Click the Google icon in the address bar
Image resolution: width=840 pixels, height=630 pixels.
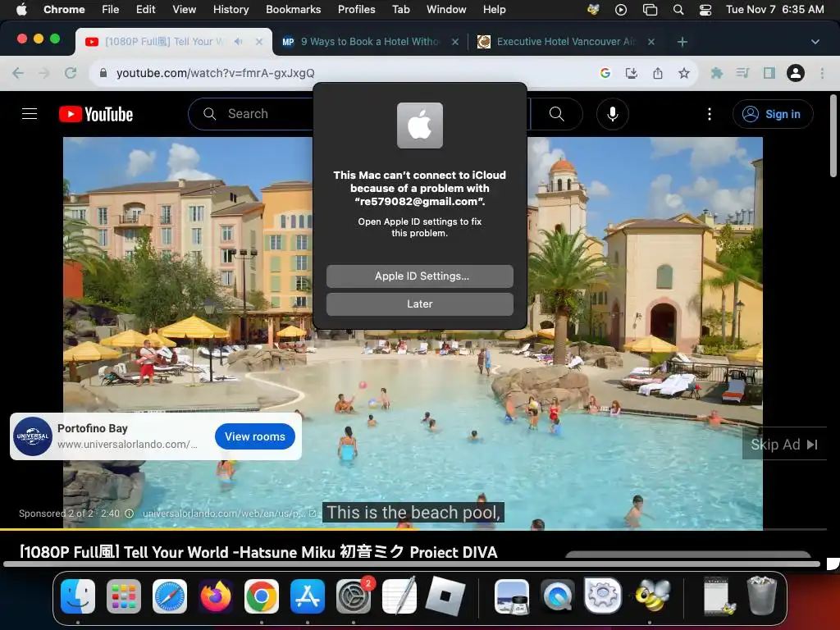[605, 73]
